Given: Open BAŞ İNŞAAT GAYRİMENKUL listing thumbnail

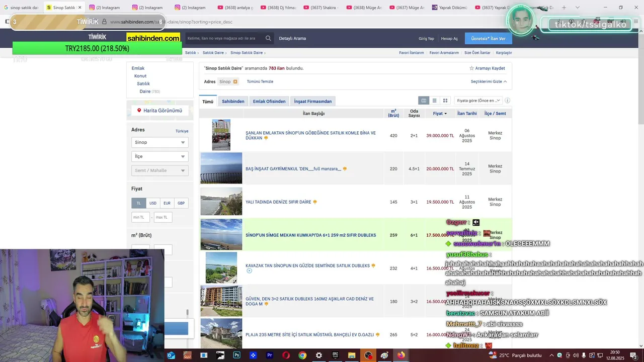Looking at the screenshot, I should [x=221, y=168].
